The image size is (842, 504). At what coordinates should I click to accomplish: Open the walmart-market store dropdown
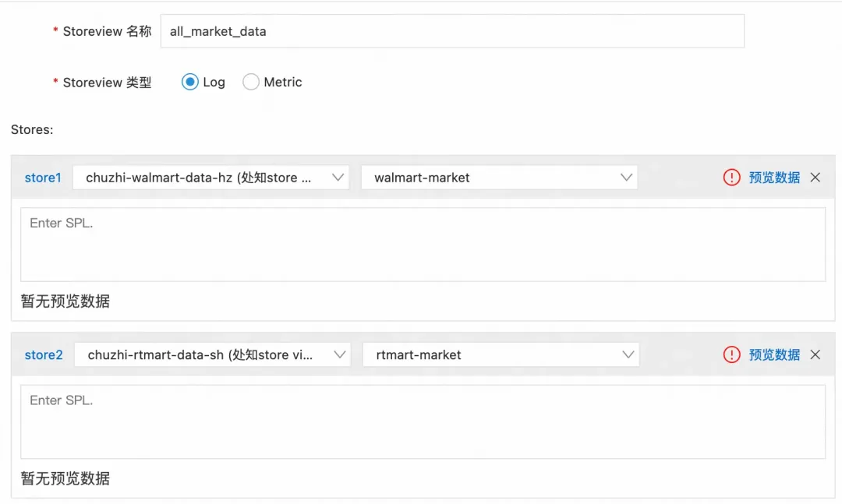coord(500,177)
